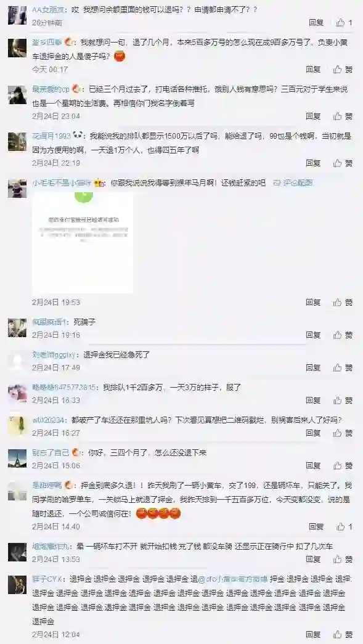Click the avatar of 花间月1993
The image size is (363, 644).
click(17, 142)
